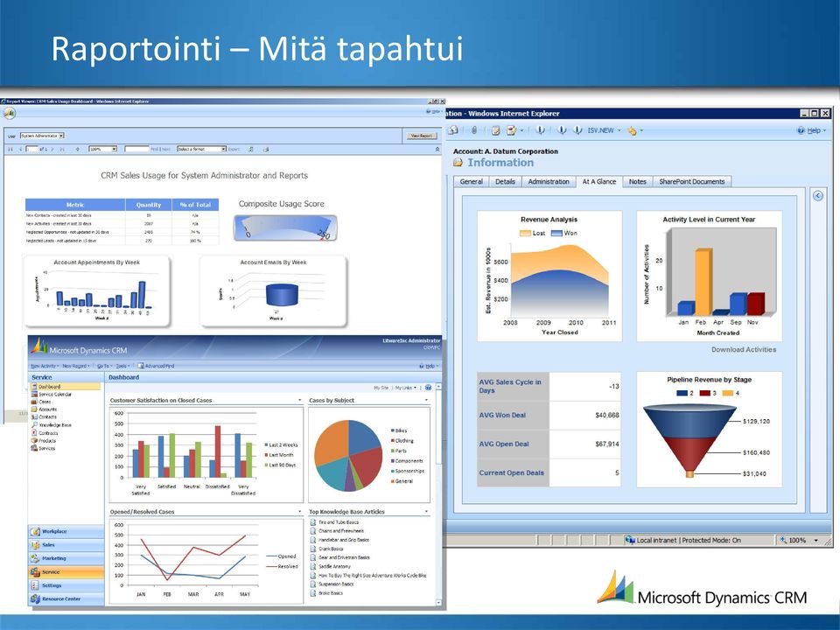The image size is (840, 630).
Task: Click the My Site link on Dashboard
Action: pyautogui.click(x=381, y=388)
